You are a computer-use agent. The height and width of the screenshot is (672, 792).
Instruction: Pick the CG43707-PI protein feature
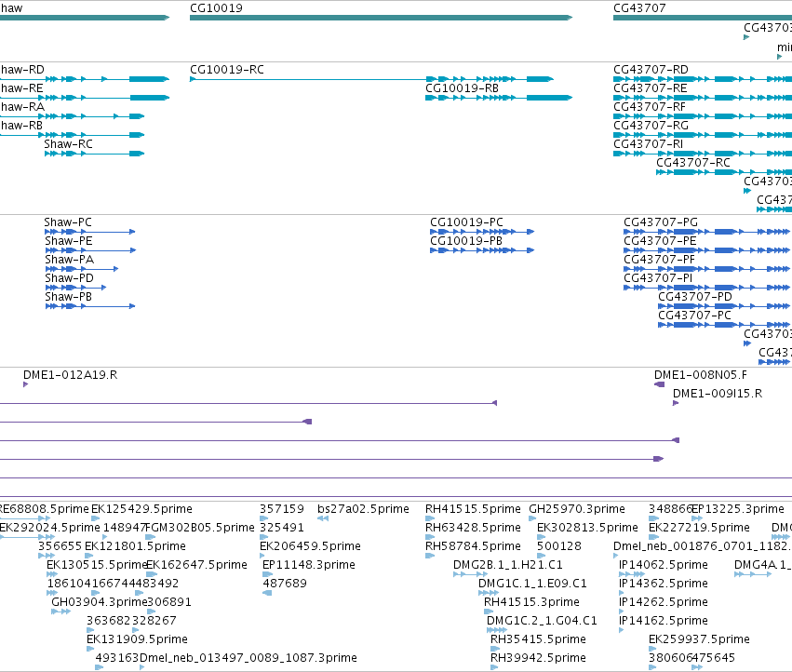[x=707, y=288]
